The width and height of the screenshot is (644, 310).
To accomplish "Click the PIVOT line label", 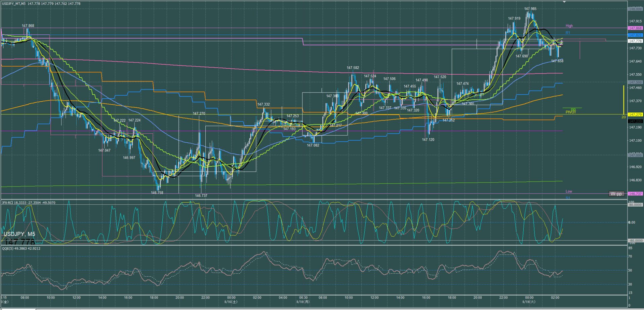I will (570, 112).
